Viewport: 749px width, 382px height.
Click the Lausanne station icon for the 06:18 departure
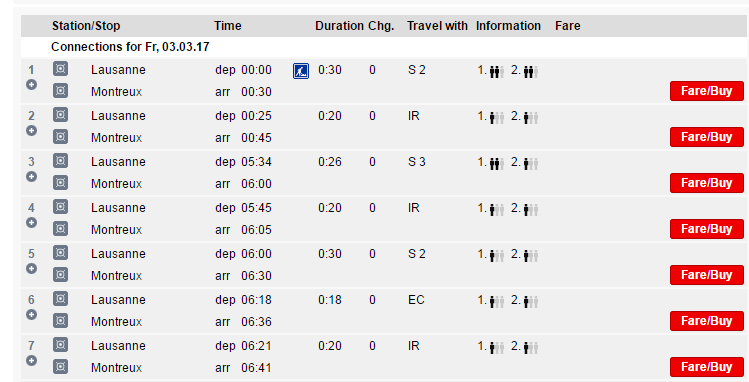tap(60, 298)
